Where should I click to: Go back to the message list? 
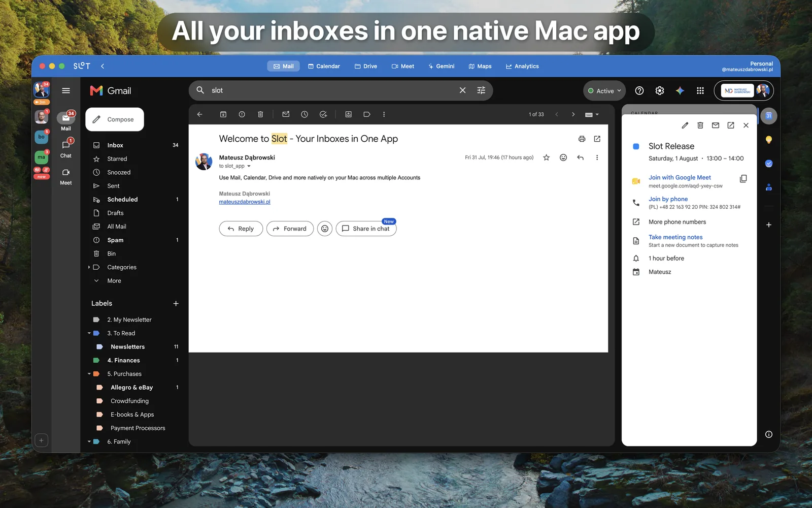(x=199, y=114)
